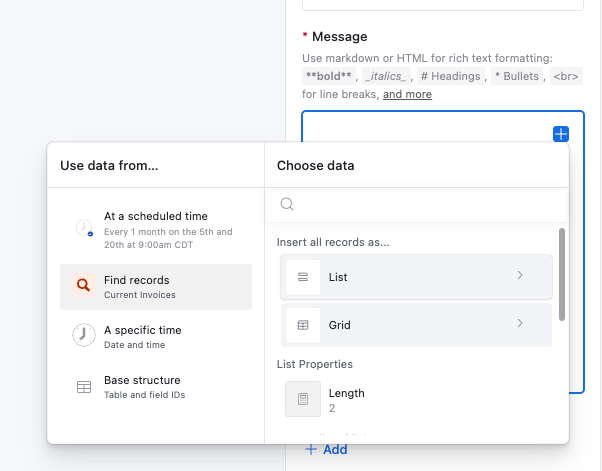Click the '# Headings' formatting hint
602x471 pixels.
(451, 76)
